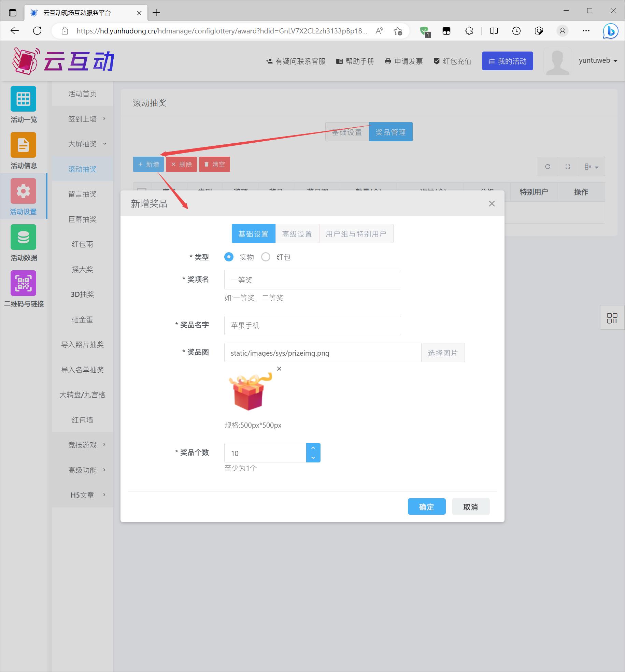The width and height of the screenshot is (625, 672).
Task: Increase the 奖品个数 value with up arrow
Action: (x=313, y=448)
